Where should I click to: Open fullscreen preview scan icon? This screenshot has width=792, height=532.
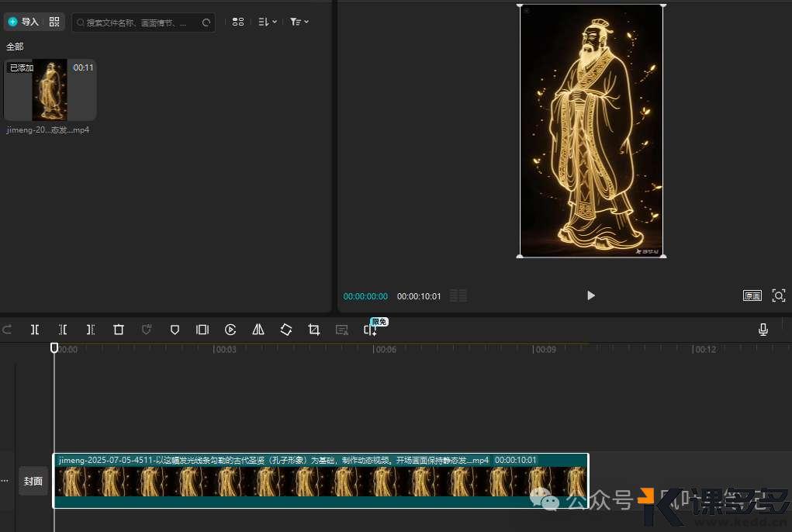779,295
